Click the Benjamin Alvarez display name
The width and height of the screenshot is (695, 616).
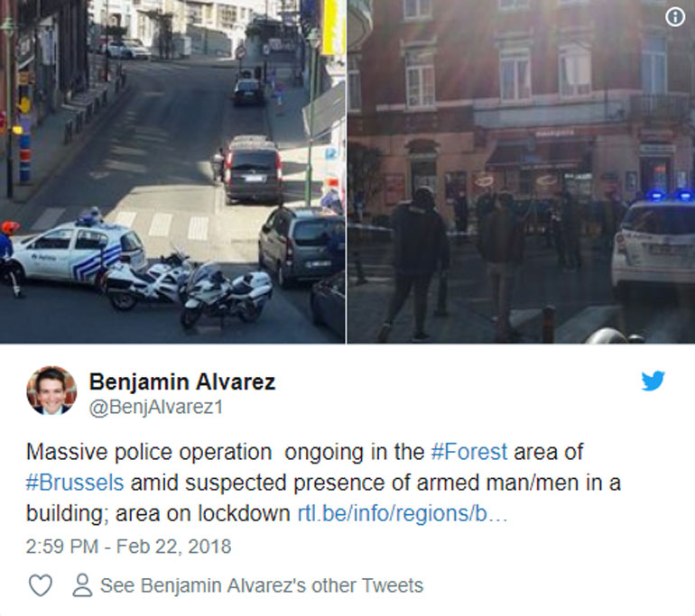(182, 382)
